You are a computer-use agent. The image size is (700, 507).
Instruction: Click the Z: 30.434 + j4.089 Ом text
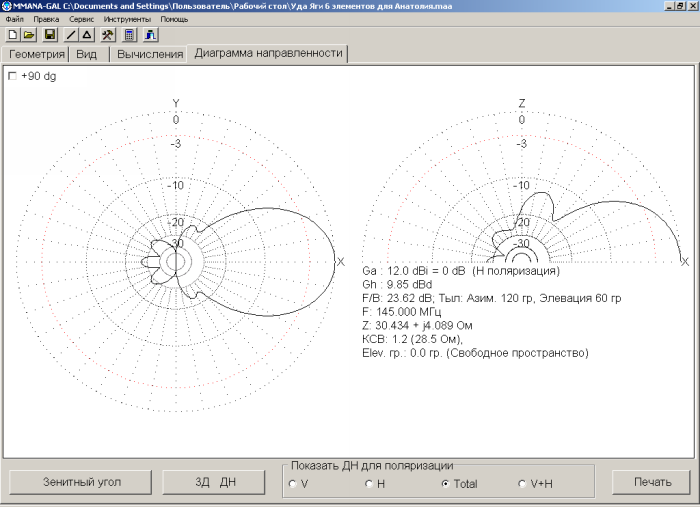pos(417,326)
